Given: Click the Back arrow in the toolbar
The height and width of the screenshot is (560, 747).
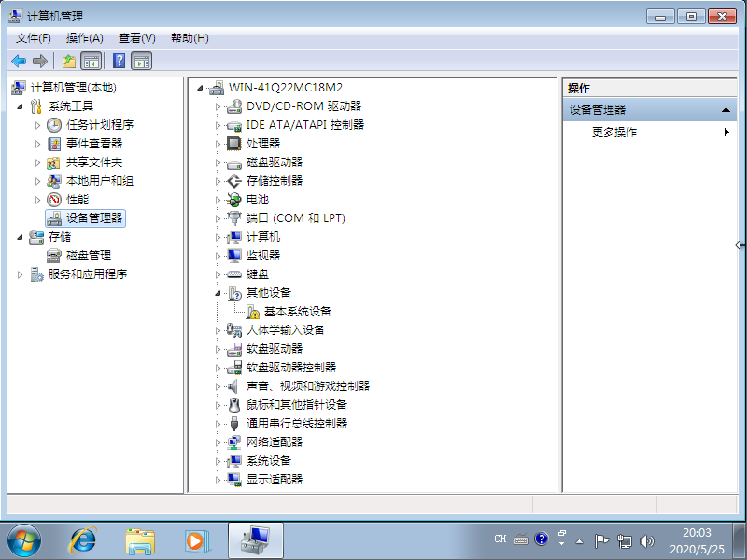Looking at the screenshot, I should (x=19, y=61).
